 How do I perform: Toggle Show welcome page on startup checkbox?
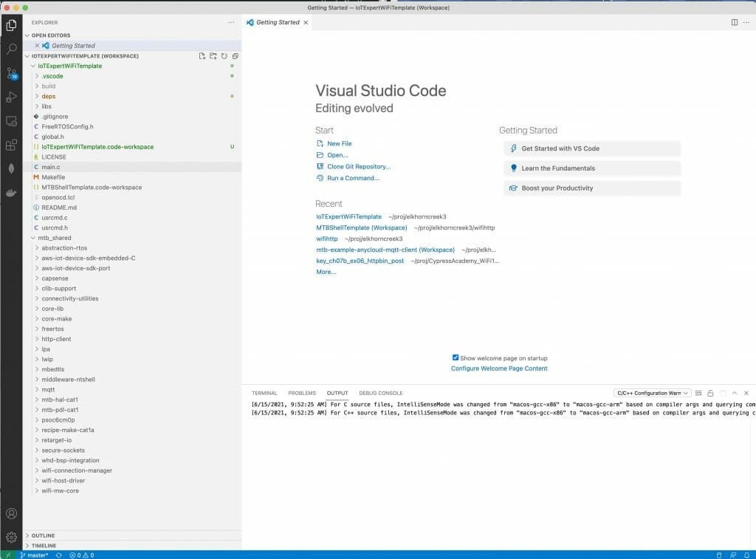pos(455,357)
